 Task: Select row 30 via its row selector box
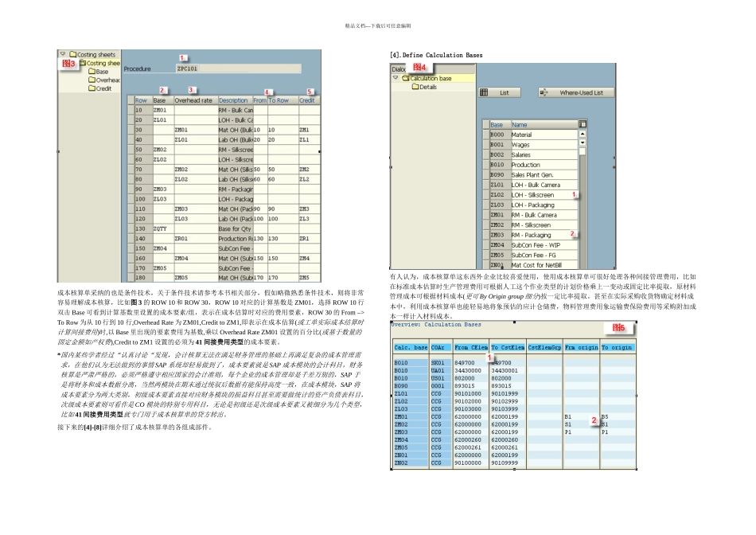[x=131, y=130]
